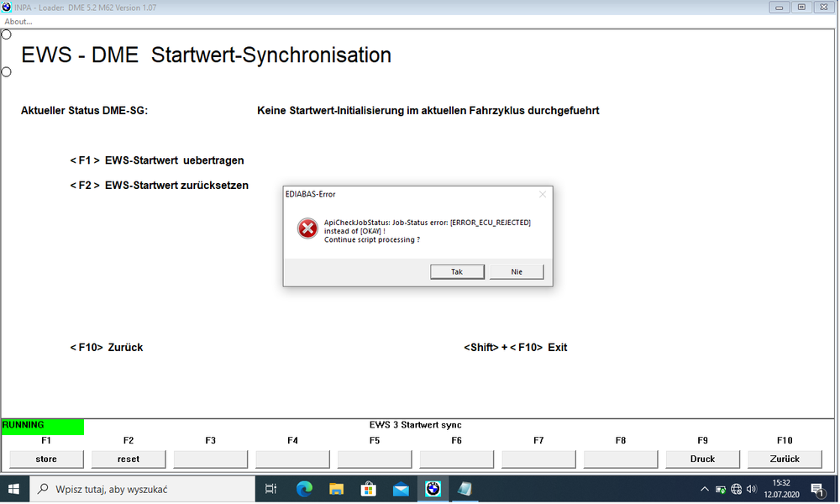
Task: Click the Windows taskbar search field
Action: [x=143, y=489]
